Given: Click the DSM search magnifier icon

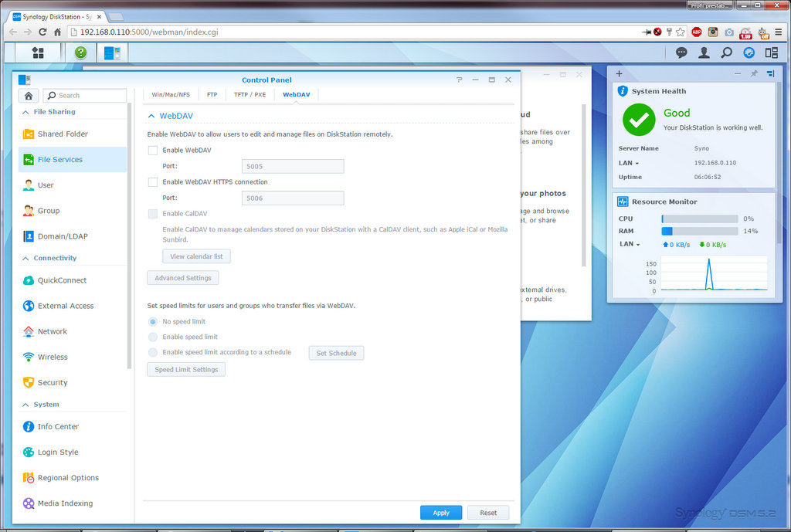Looking at the screenshot, I should [x=726, y=53].
